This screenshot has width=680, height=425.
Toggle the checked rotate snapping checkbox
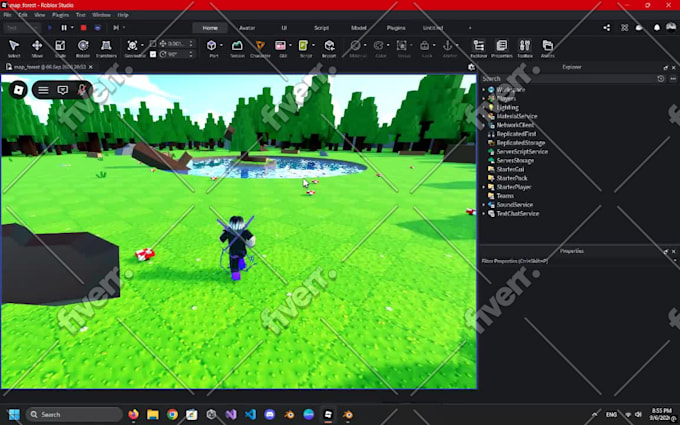click(153, 54)
